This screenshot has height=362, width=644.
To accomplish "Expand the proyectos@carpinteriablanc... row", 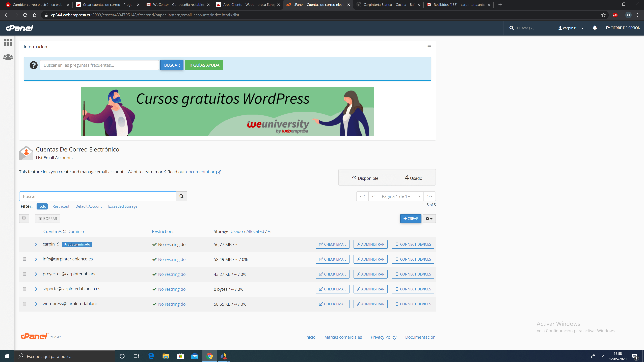I will (x=36, y=274).
